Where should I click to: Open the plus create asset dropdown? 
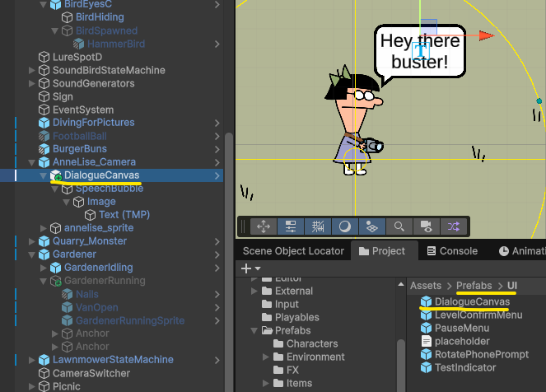[x=250, y=268]
